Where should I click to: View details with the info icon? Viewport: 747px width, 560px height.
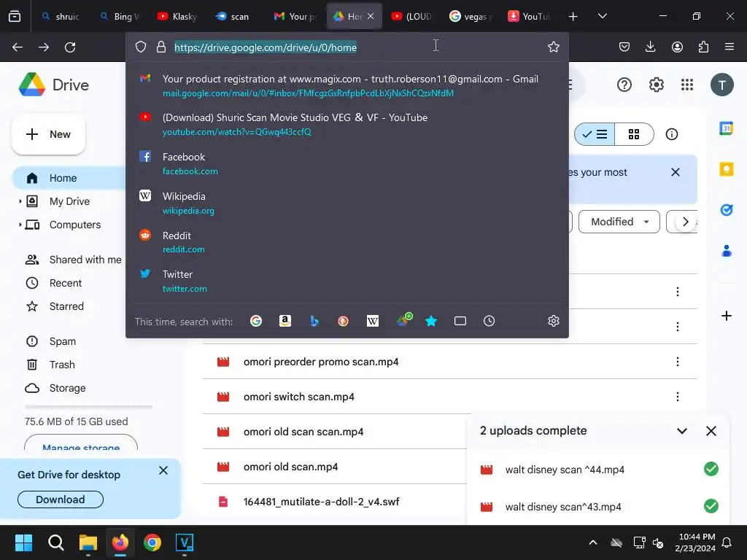672,134
